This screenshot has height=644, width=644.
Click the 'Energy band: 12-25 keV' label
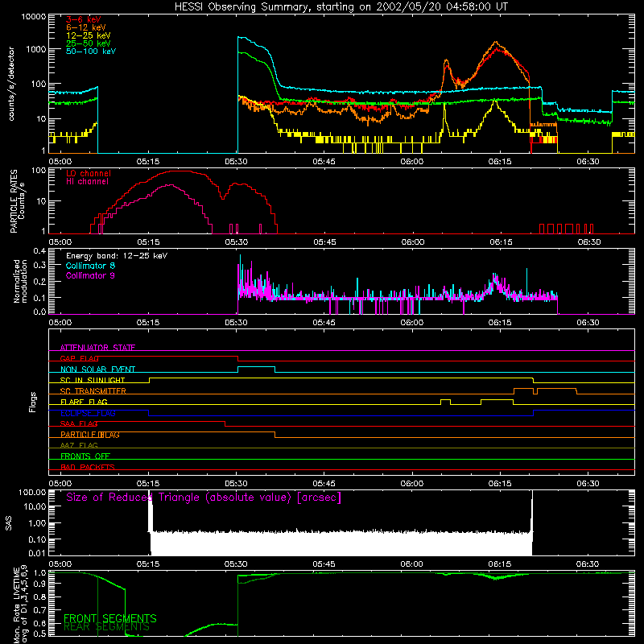pos(117,256)
